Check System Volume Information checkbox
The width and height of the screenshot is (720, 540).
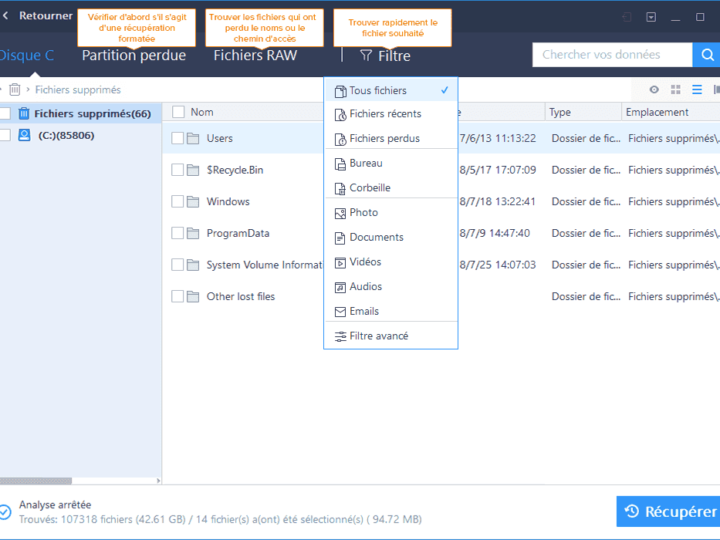point(177,265)
